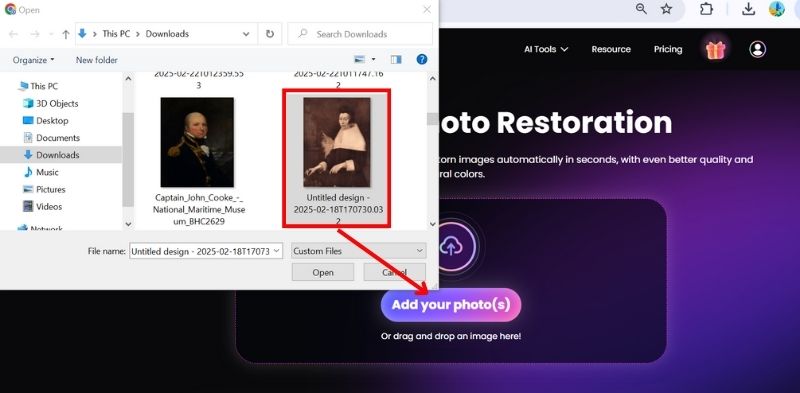
Task: Click the Forward arrow in Open dialog
Action: pos(35,34)
